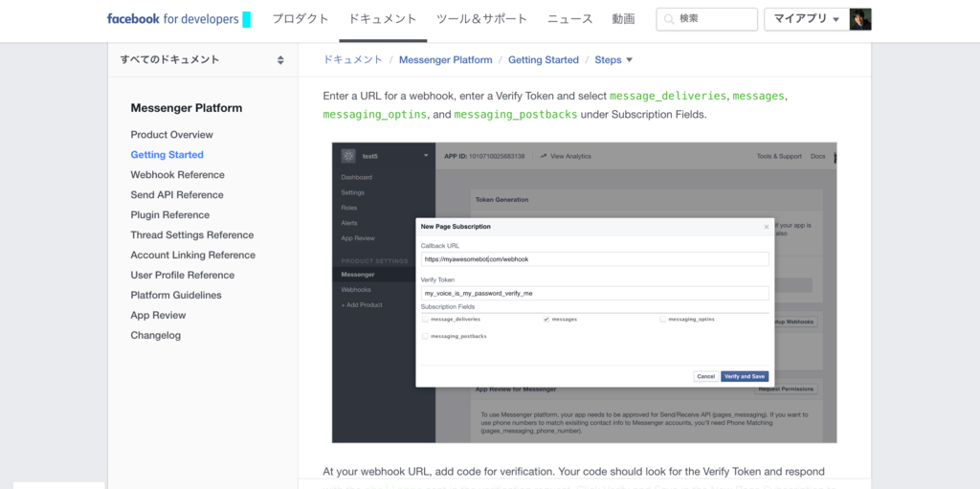This screenshot has width=980, height=489.
Task: Open Account Linking Reference in sidebar
Action: coord(193,255)
